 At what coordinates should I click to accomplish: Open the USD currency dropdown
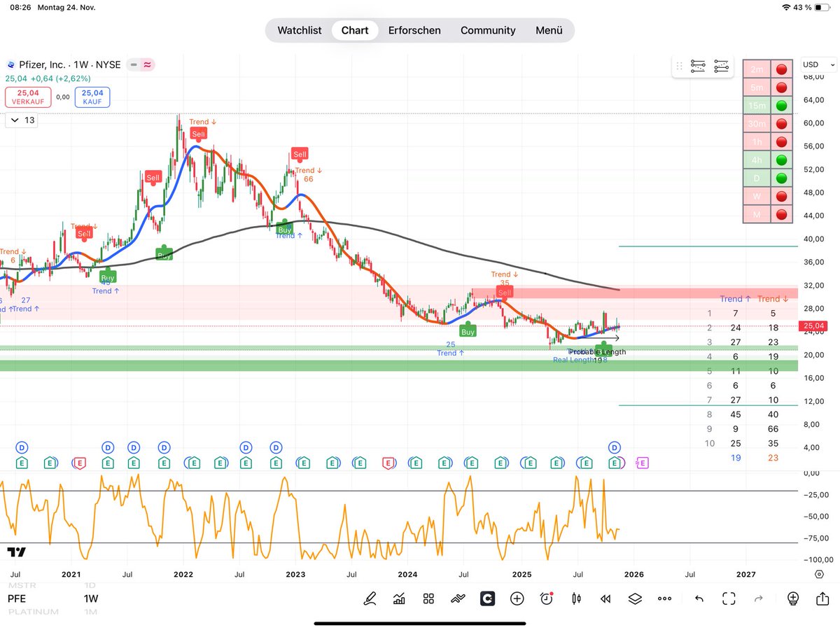[818, 64]
